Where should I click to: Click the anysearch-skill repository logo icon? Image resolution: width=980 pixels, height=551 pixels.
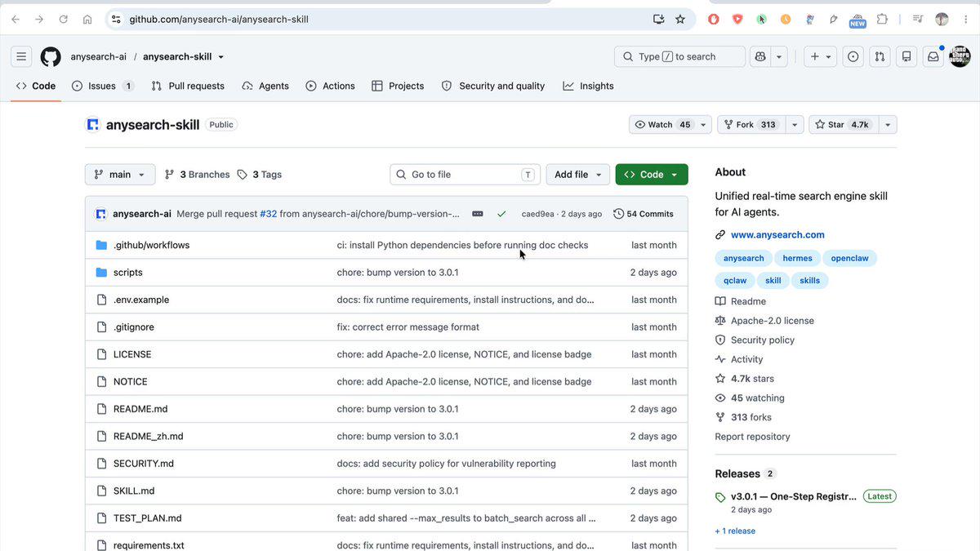(x=92, y=125)
